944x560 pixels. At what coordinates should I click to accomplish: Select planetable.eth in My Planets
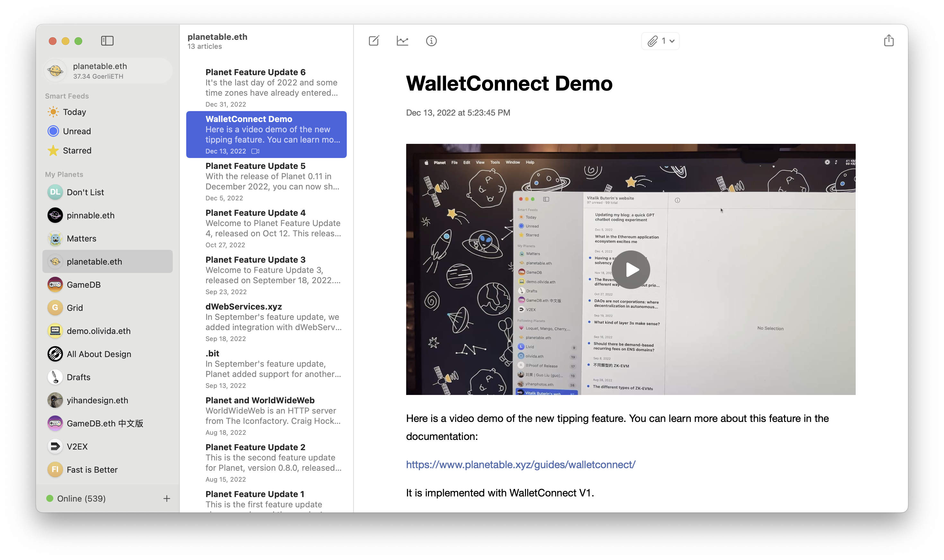[108, 261]
